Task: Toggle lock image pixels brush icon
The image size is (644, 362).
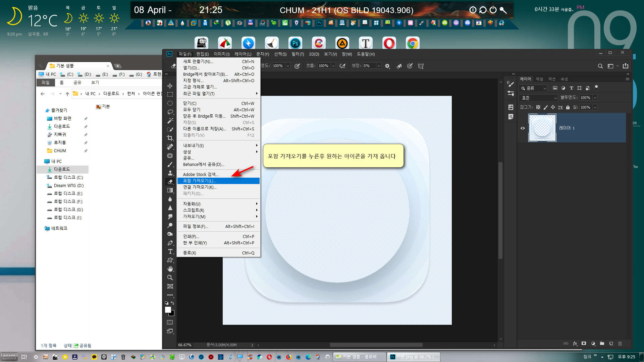Action: point(545,107)
